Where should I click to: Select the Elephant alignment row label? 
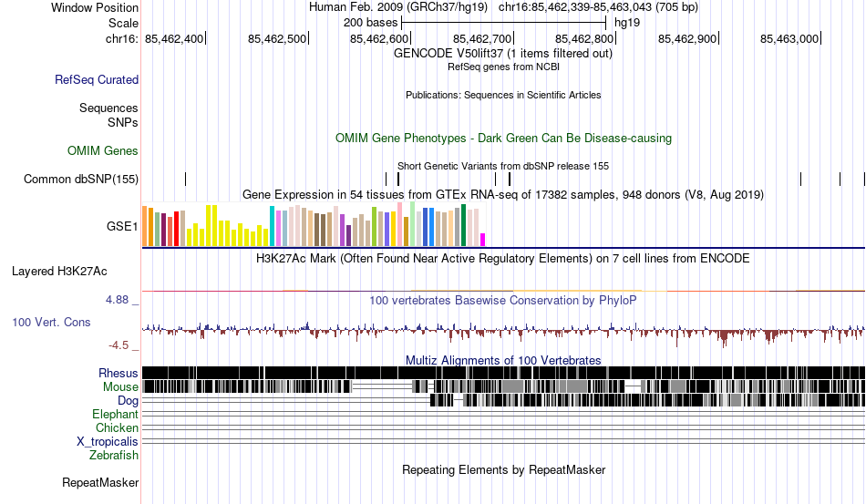click(x=115, y=414)
